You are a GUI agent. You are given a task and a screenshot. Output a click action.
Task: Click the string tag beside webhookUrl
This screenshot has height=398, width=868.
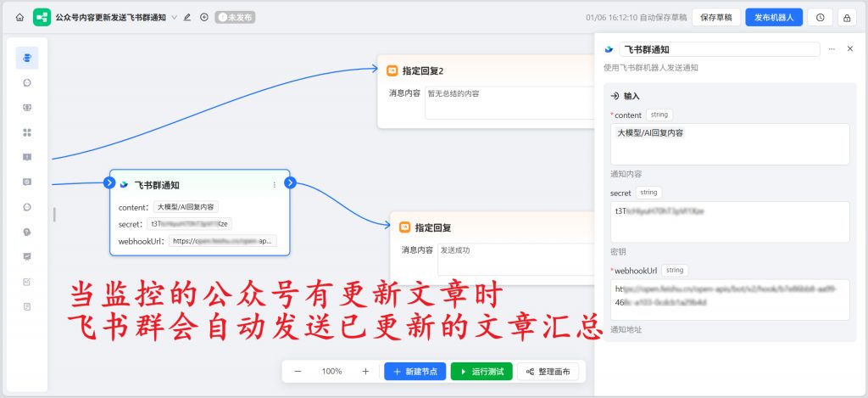click(x=675, y=270)
